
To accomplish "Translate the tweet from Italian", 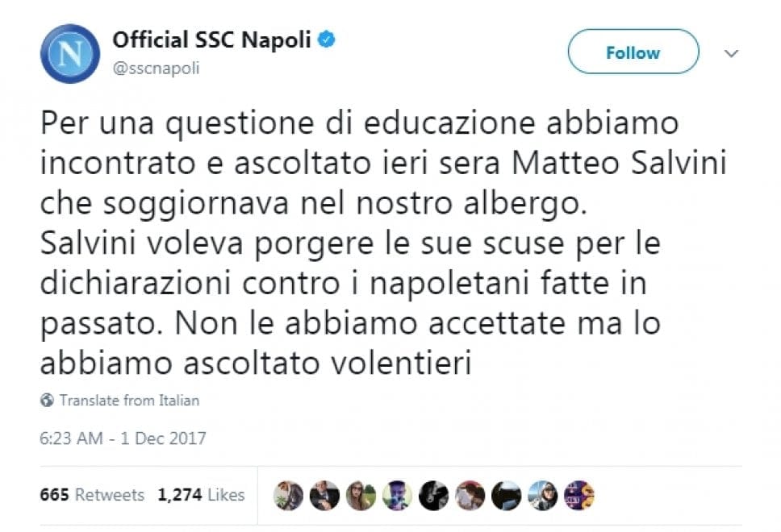I will click(x=129, y=400).
